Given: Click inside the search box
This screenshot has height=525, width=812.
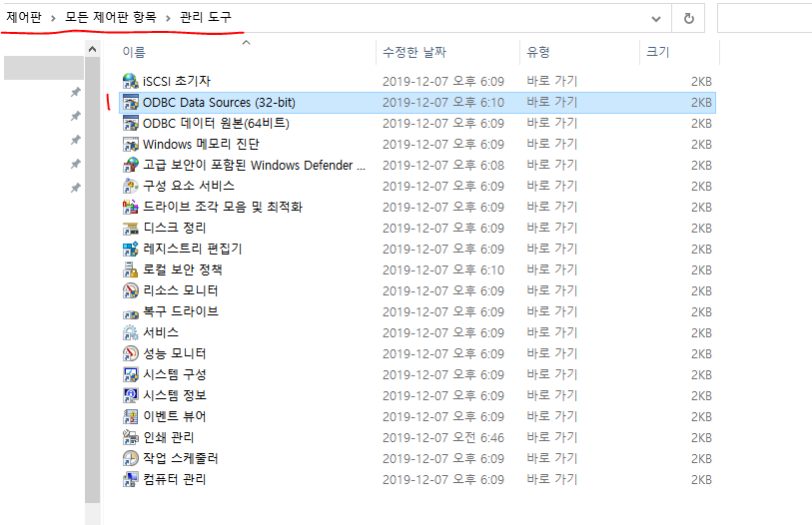Looking at the screenshot, I should [x=764, y=19].
